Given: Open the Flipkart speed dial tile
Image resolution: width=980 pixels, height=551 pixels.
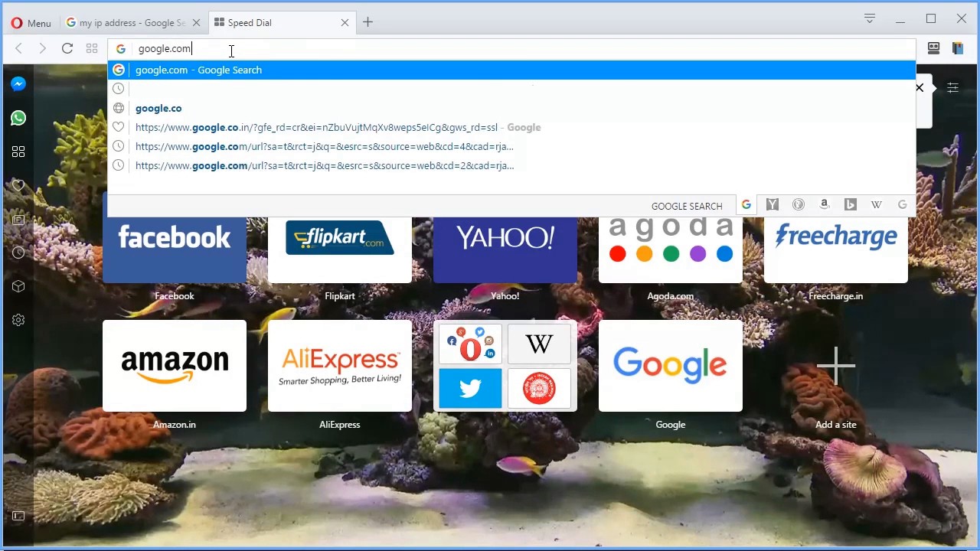Looking at the screenshot, I should coord(340,249).
